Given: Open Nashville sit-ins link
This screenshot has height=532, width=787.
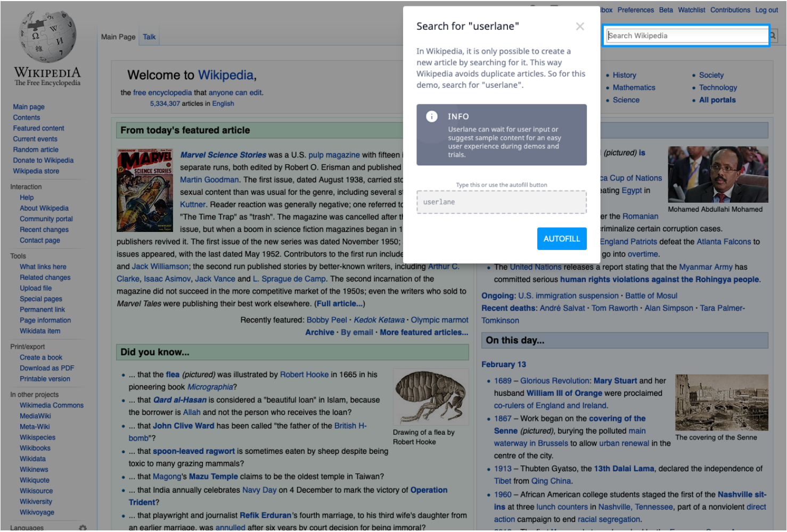Looking at the screenshot, I should click(x=630, y=501).
